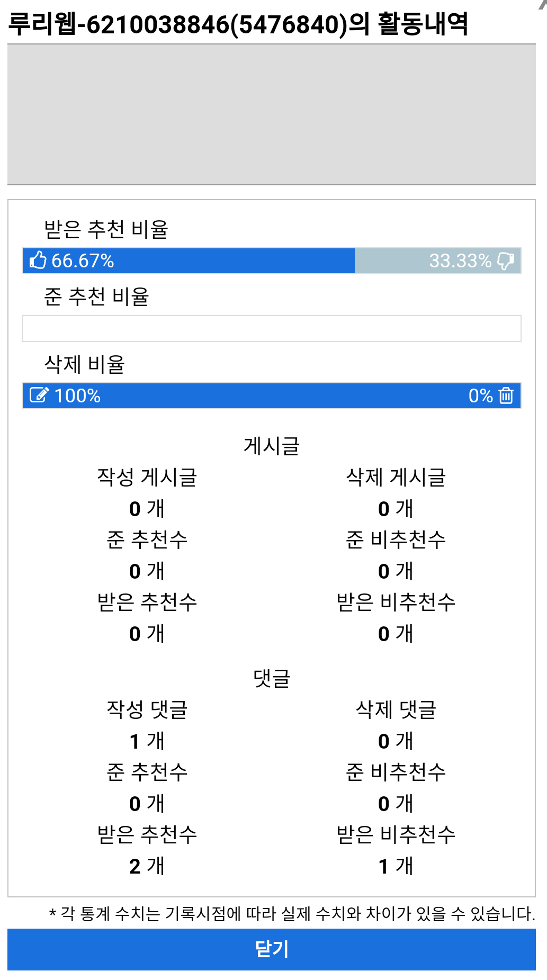Viewport: 547px width, 980px height.
Task: Click the pencil edit icon beside 100%
Action: click(x=39, y=395)
